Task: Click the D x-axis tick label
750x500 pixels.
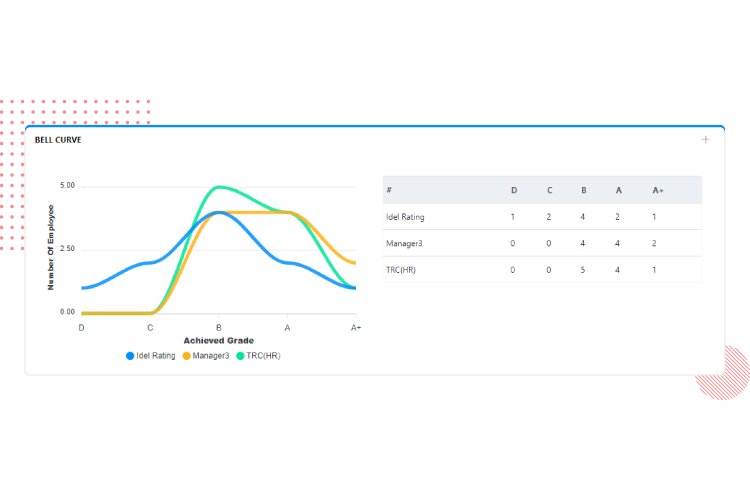Action: (x=81, y=328)
